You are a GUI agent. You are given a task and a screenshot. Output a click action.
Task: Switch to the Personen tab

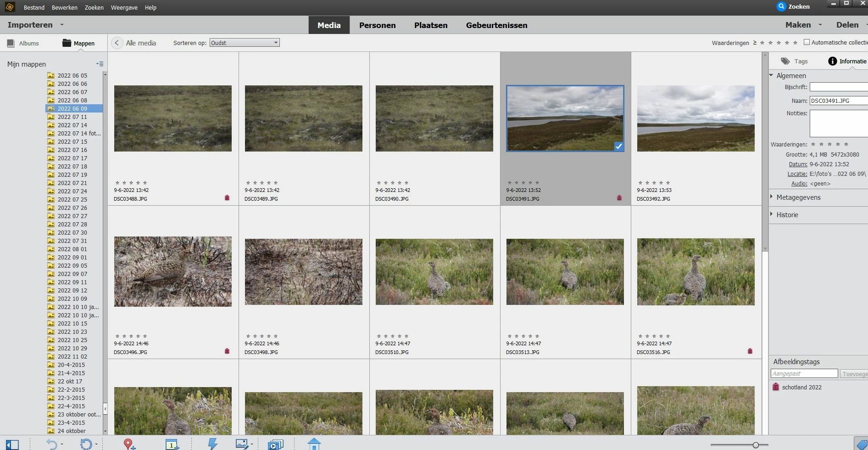(378, 25)
